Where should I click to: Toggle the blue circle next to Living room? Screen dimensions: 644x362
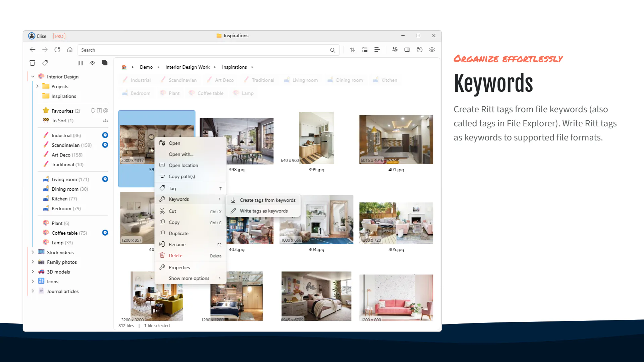pyautogui.click(x=105, y=179)
